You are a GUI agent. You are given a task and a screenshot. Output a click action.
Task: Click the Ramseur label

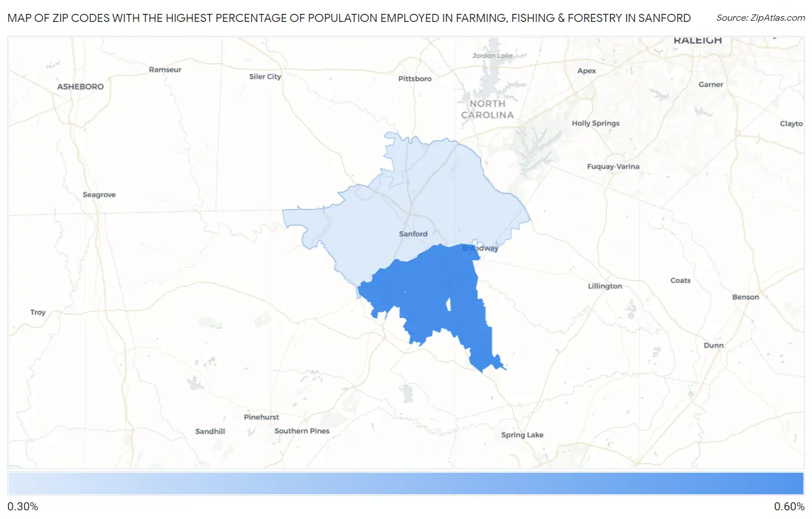165,70
